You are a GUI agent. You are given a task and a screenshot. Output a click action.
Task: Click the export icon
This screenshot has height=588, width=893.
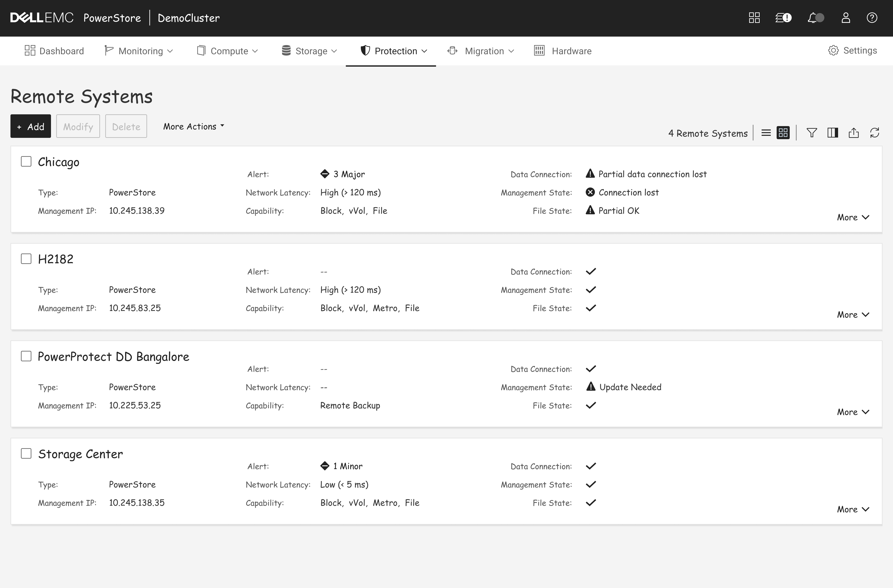(x=854, y=133)
